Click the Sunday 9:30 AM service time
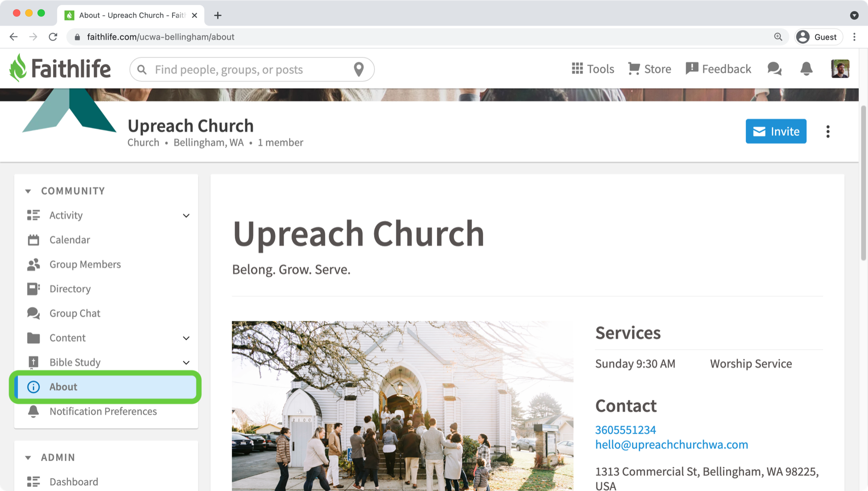The image size is (868, 491). pos(635,363)
